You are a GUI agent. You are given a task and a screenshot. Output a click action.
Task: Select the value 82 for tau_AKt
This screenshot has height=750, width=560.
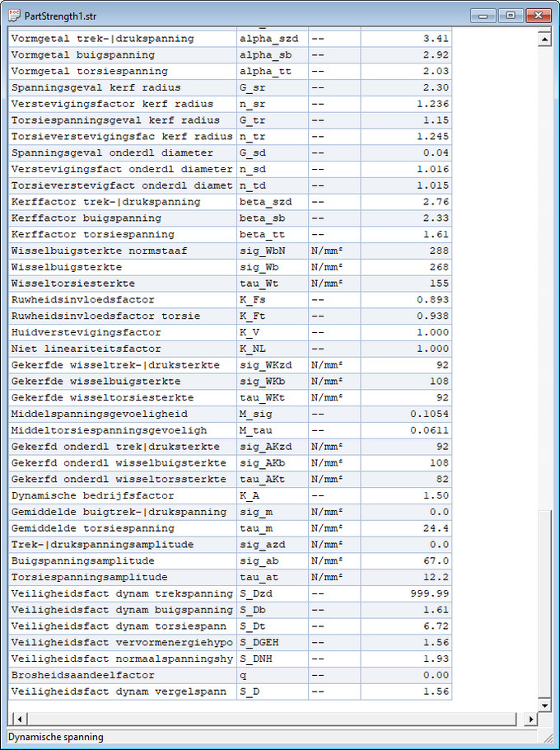pyautogui.click(x=442, y=479)
